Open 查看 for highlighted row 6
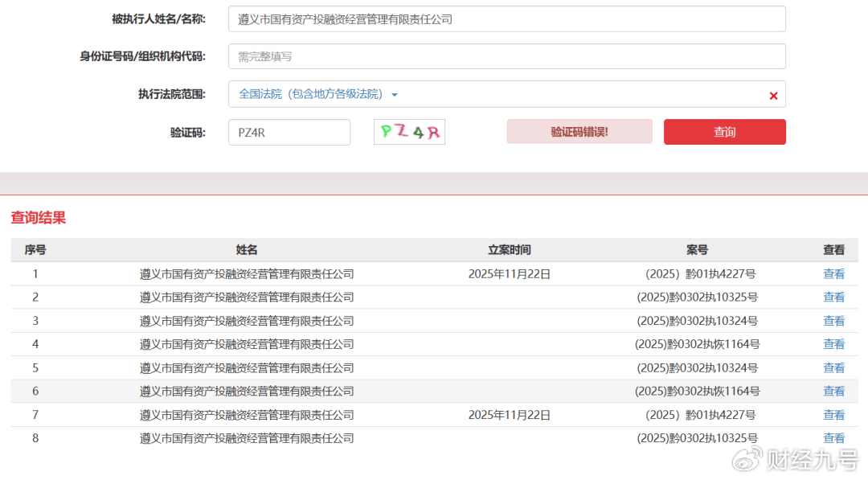Viewport: 868px width, 480px height. pos(833,392)
